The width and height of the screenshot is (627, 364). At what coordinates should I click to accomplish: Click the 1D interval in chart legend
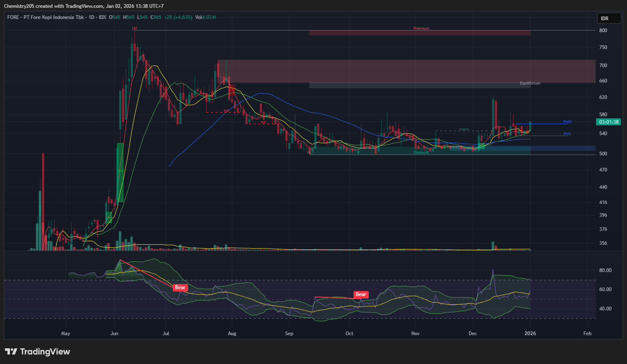pos(92,17)
